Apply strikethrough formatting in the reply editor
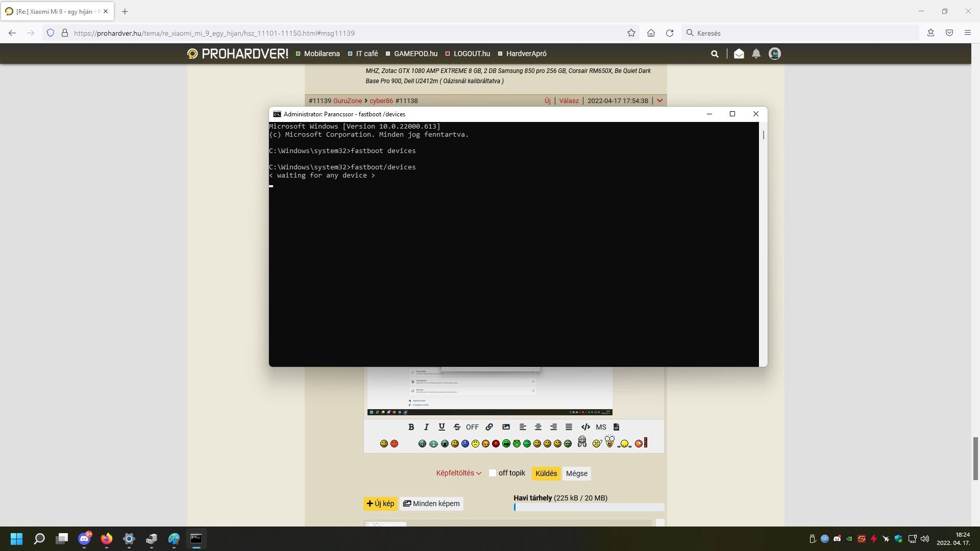The width and height of the screenshot is (980, 551). click(457, 427)
